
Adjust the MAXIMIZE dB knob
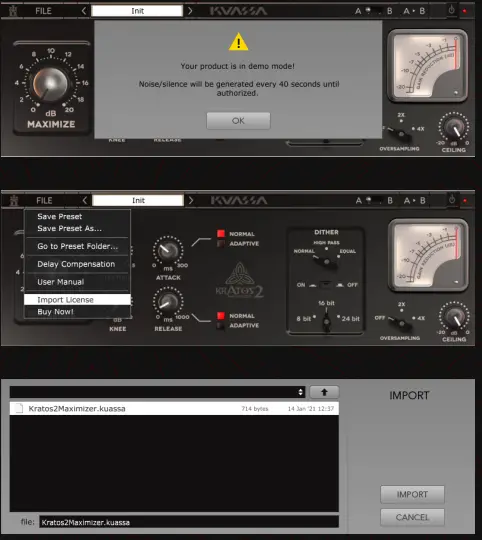click(x=50, y=84)
